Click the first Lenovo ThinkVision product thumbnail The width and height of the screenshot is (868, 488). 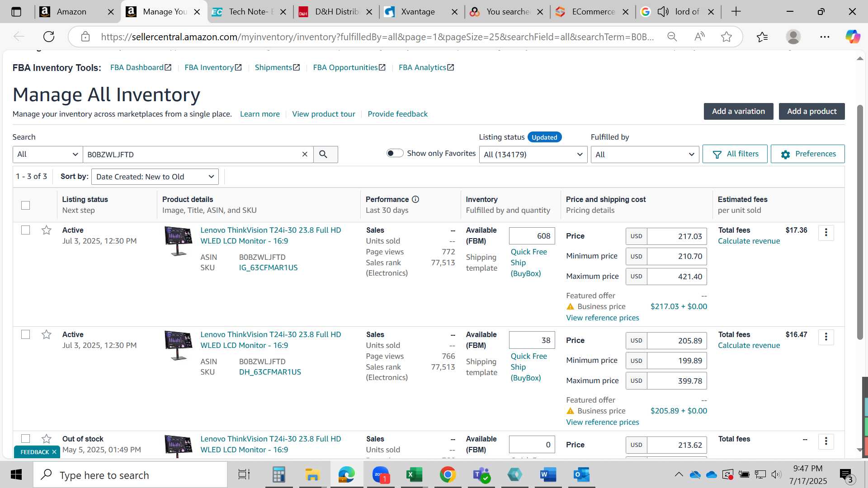[x=178, y=241]
